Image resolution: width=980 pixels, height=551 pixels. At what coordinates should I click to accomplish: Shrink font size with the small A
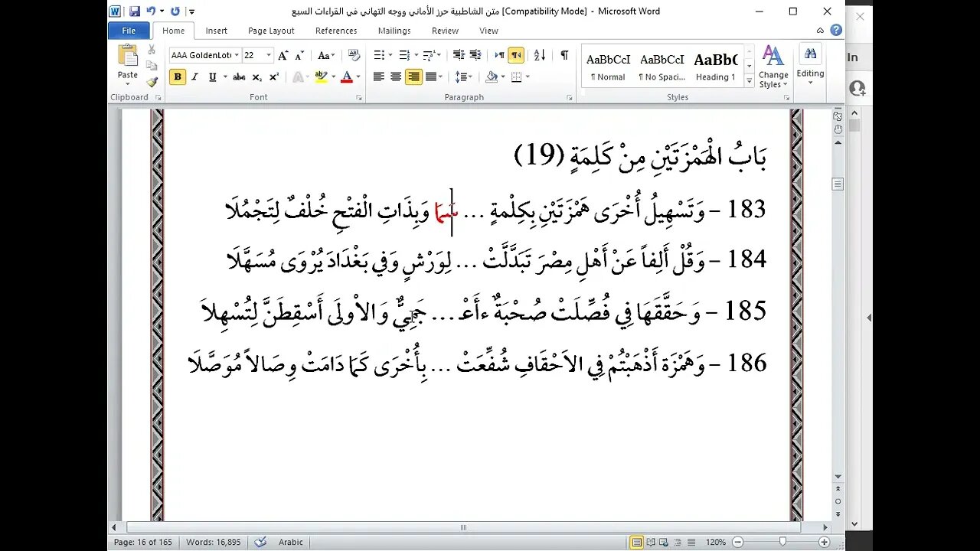[300, 55]
